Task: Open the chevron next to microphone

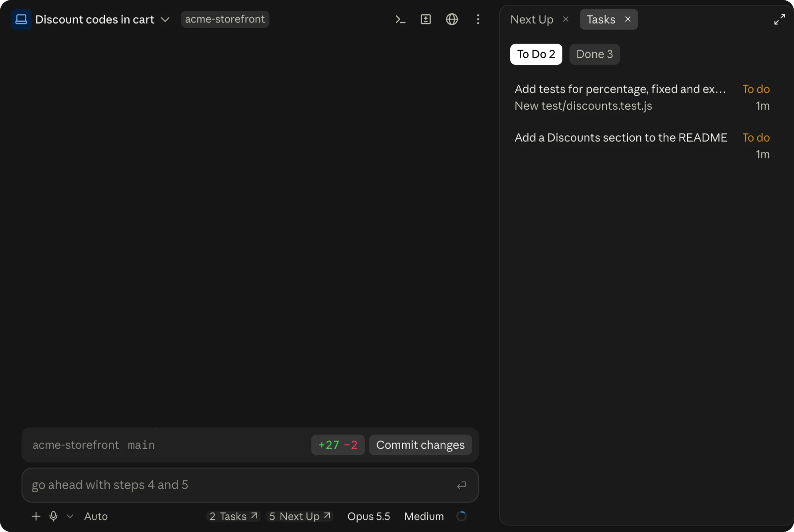Action: pos(70,516)
